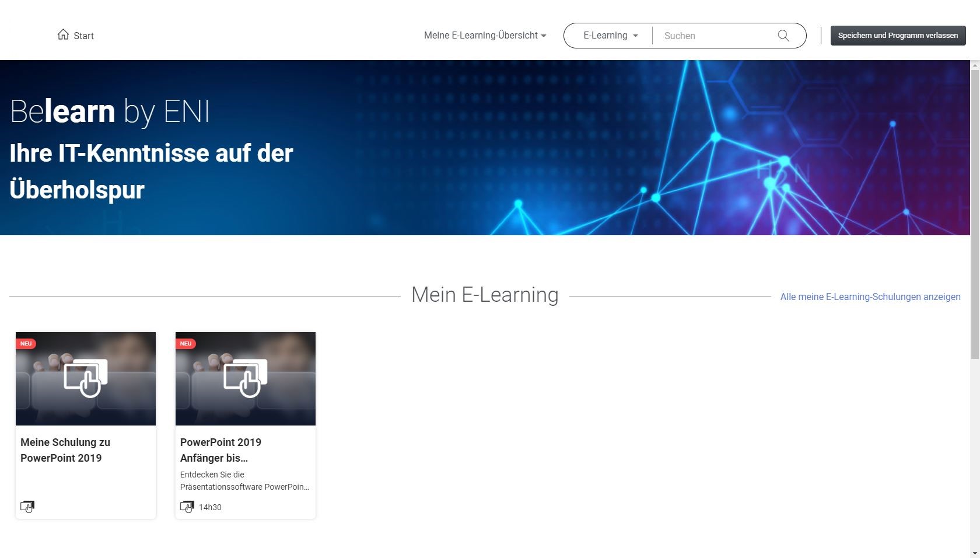Click the Mein E-Learning section heading
Viewport: 980px width, 558px height.
[485, 295]
